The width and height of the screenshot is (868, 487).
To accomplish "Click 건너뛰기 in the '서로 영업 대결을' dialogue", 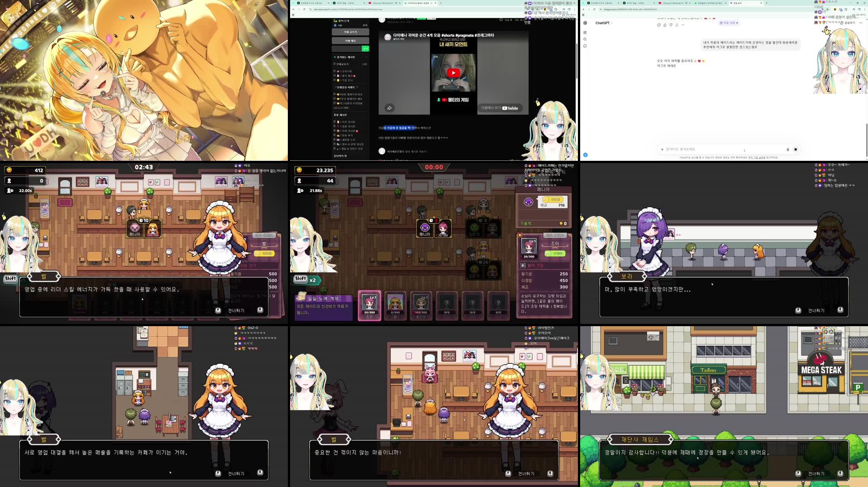I will point(236,473).
